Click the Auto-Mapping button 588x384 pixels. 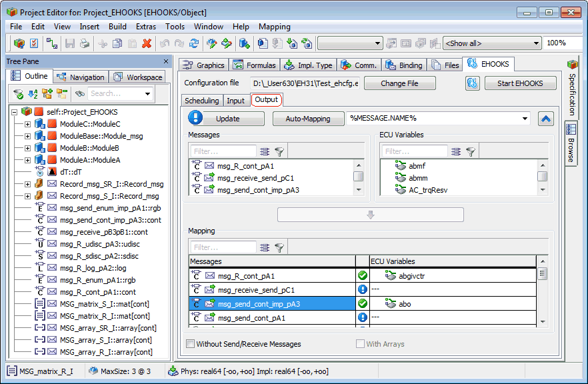pyautogui.click(x=308, y=119)
